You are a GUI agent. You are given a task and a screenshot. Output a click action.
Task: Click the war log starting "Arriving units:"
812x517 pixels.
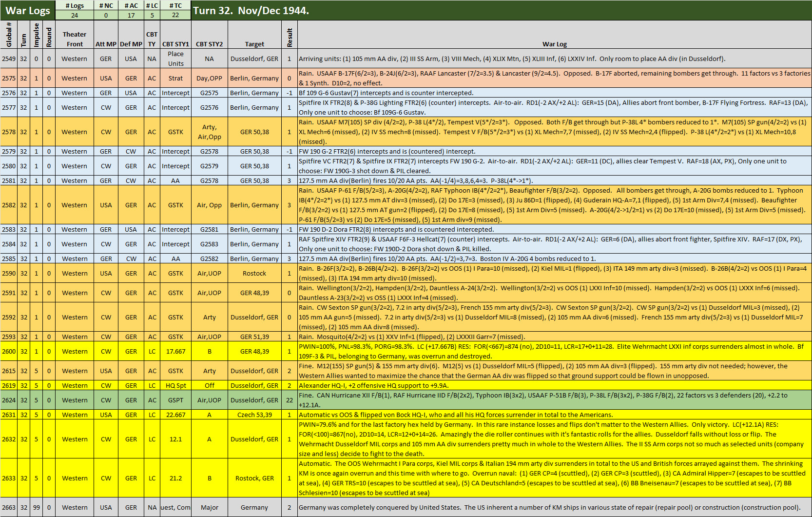(x=555, y=59)
